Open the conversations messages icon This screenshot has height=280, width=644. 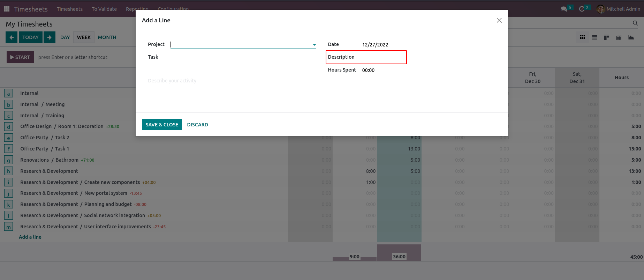click(564, 9)
